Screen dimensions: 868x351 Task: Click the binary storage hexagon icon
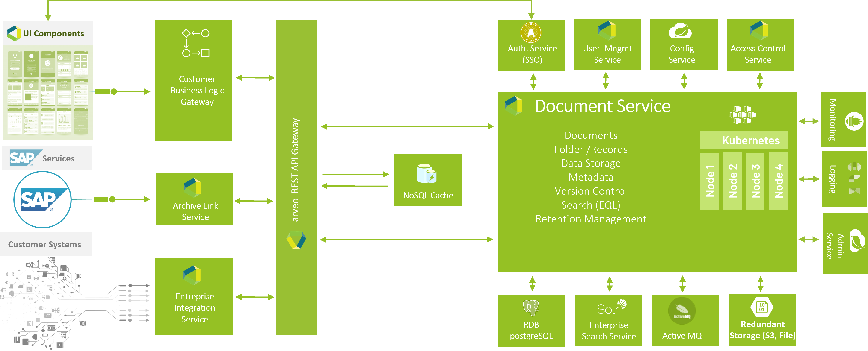point(762,307)
